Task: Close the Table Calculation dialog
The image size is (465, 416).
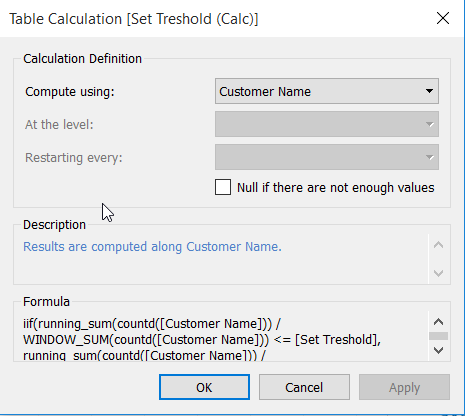Action: tap(443, 18)
